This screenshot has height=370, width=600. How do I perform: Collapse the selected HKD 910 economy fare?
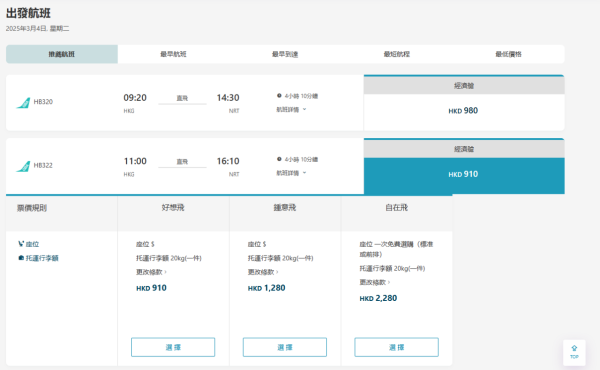point(464,175)
